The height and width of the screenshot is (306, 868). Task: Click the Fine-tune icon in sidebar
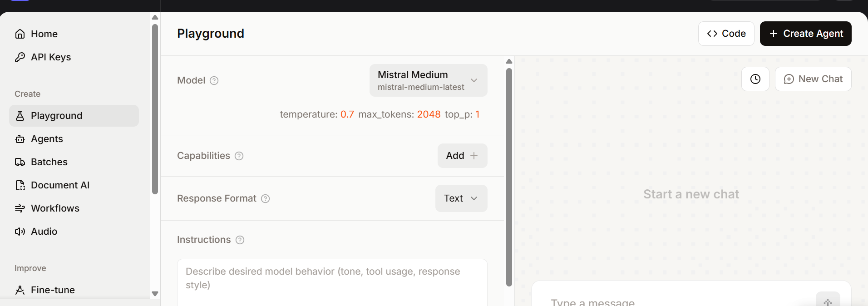pos(20,290)
